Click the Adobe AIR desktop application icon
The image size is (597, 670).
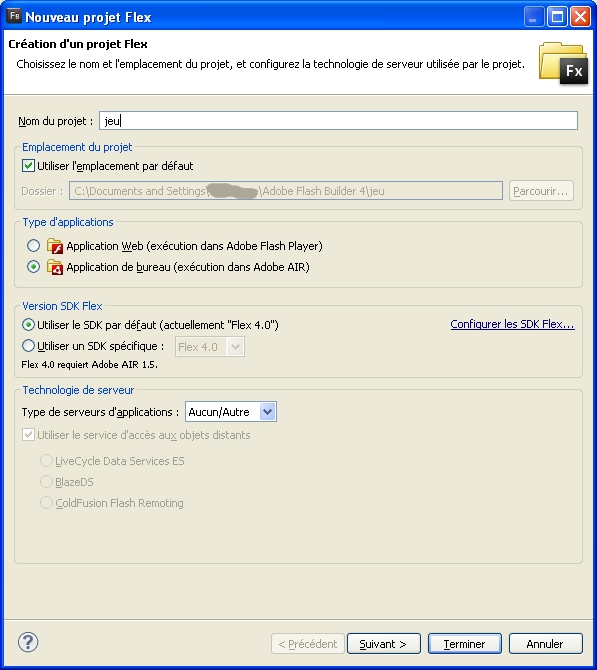click(x=55, y=267)
